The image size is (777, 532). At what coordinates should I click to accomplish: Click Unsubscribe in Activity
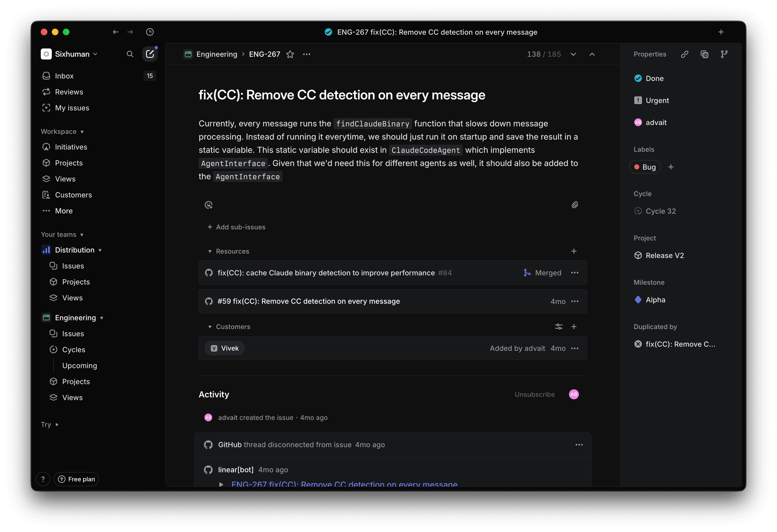point(535,395)
